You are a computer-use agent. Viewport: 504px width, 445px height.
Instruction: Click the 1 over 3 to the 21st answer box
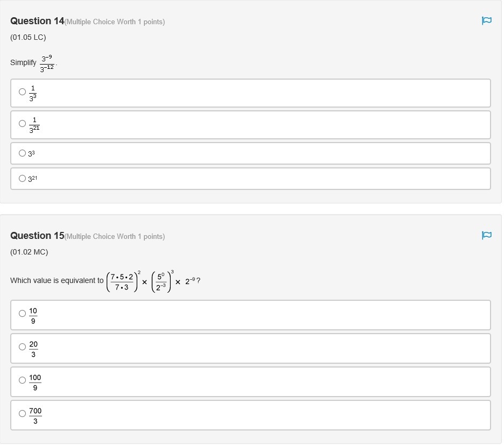pos(250,125)
